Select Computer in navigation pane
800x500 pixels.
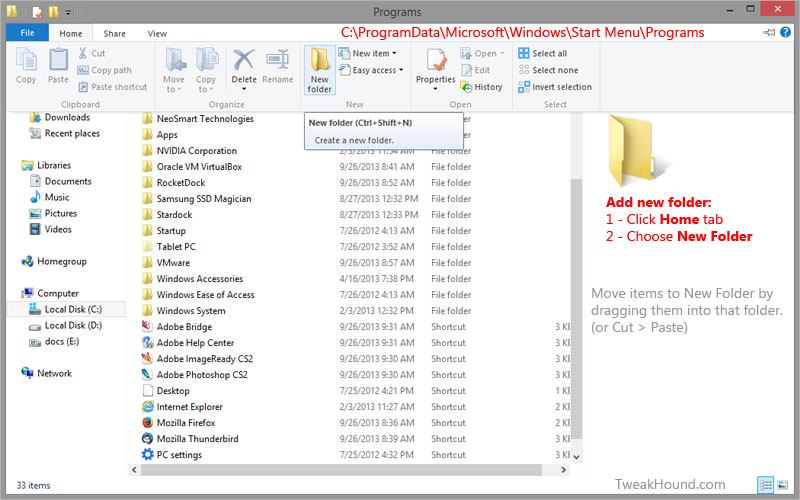[49, 293]
